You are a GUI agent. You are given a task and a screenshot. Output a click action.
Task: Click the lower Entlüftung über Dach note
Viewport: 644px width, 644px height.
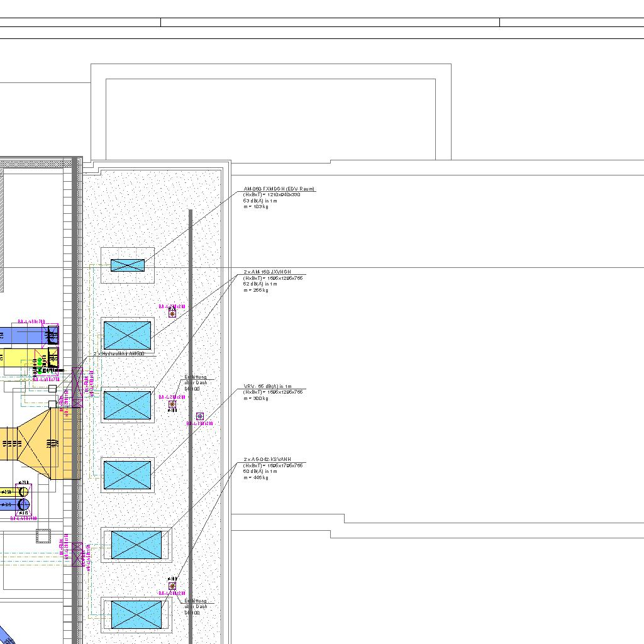point(196,606)
